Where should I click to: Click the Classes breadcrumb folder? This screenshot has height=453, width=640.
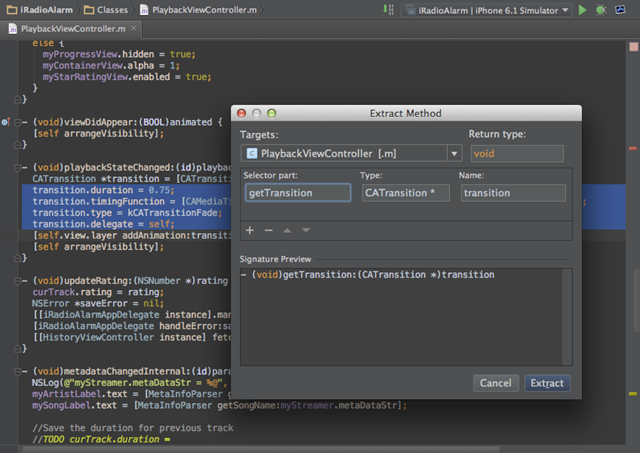(x=106, y=10)
